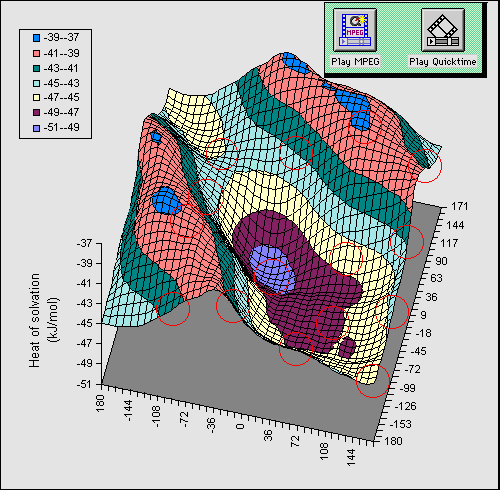Screen dimensions: 500x490
Task: Click the blue -39--37 legend swatch
Action: pos(36,38)
